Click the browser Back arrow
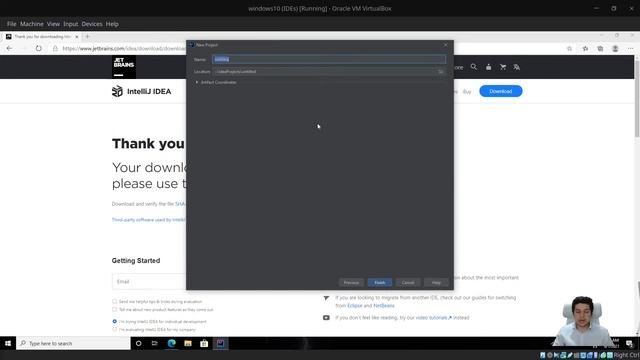The width and height of the screenshot is (640, 360). point(9,48)
